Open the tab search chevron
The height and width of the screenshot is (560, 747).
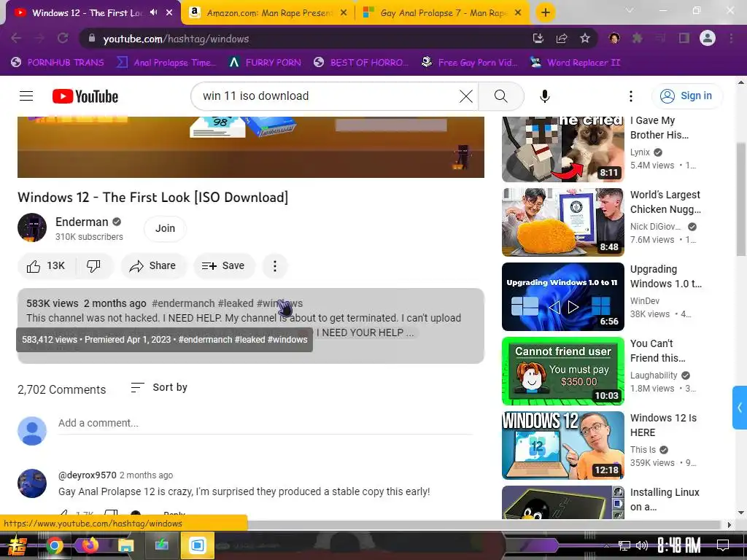(630, 10)
